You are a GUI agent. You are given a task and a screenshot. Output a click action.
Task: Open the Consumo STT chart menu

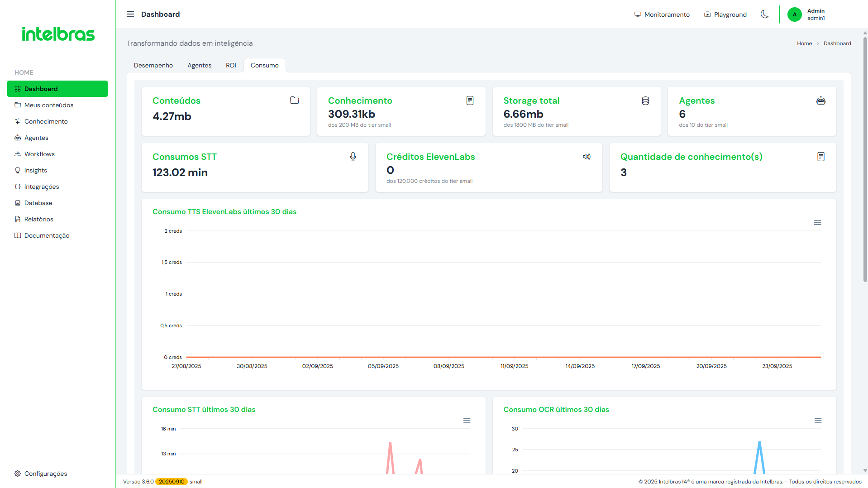pyautogui.click(x=467, y=421)
